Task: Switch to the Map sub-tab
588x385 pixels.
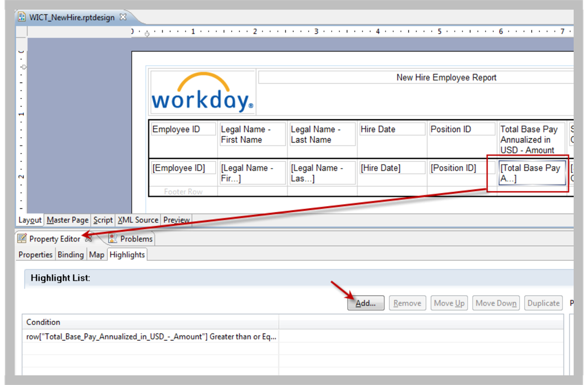Action: (x=97, y=255)
